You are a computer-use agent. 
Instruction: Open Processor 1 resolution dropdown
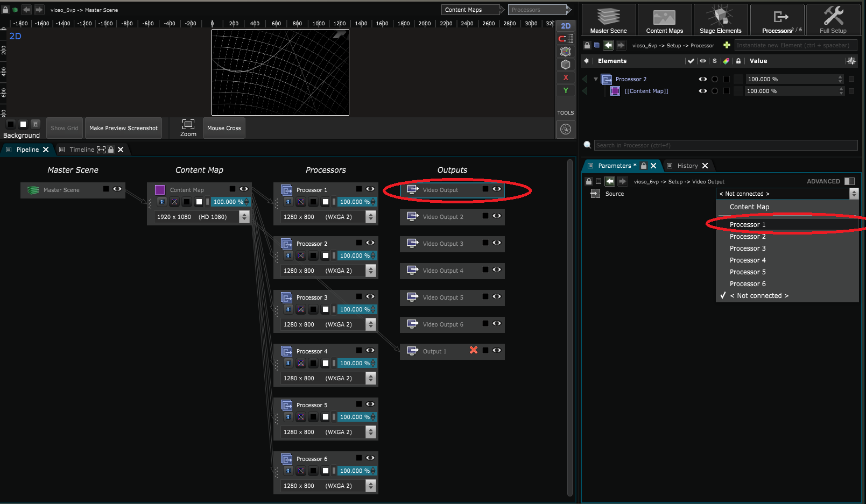370,217
